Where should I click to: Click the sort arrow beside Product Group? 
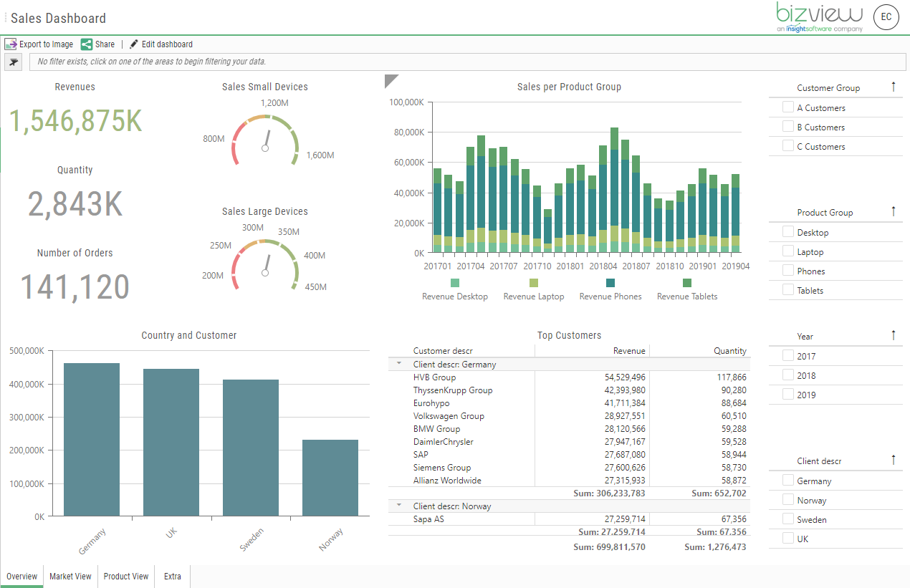tap(894, 211)
